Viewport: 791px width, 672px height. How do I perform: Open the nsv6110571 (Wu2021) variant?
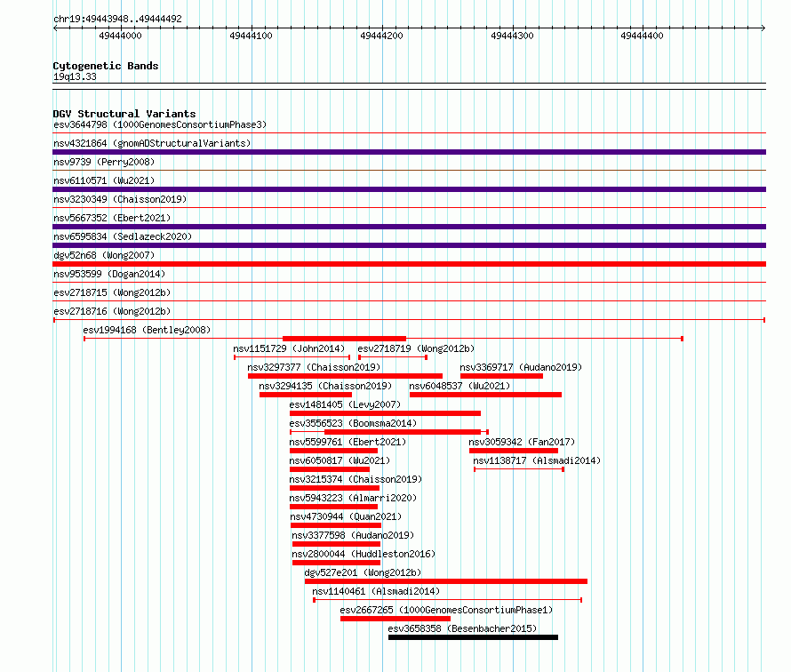pyautogui.click(x=104, y=180)
